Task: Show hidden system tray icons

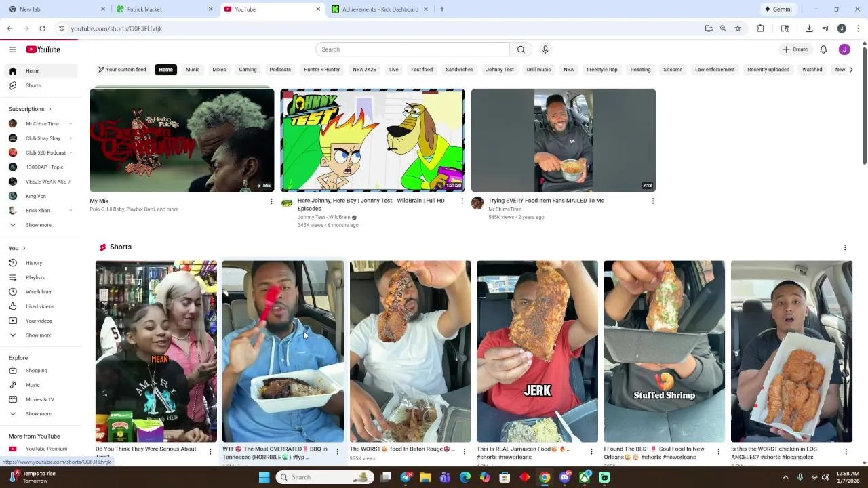Action: (x=785, y=477)
